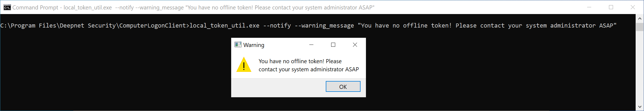Image resolution: width=644 pixels, height=111 pixels.
Task: Click the Warning dialog title bar icon
Action: pyautogui.click(x=238, y=45)
